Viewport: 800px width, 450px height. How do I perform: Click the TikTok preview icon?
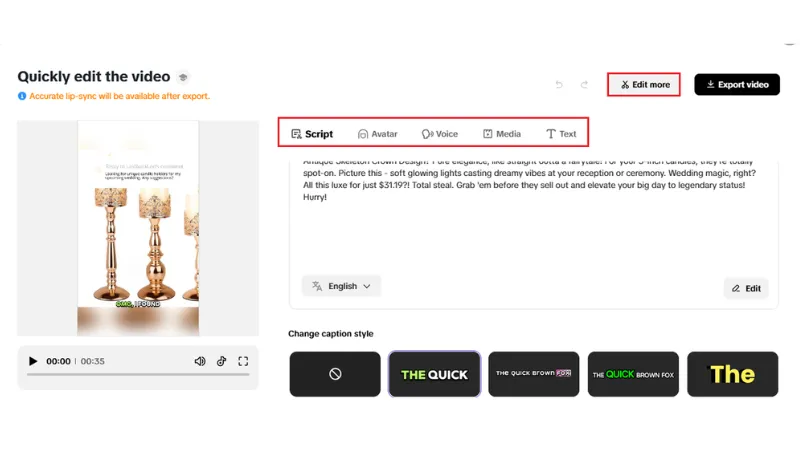click(x=221, y=361)
